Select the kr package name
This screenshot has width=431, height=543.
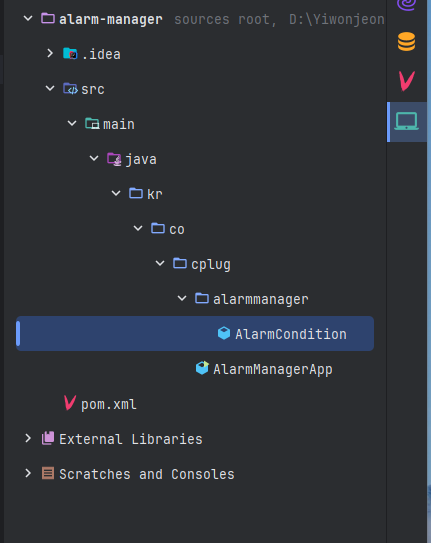point(155,194)
